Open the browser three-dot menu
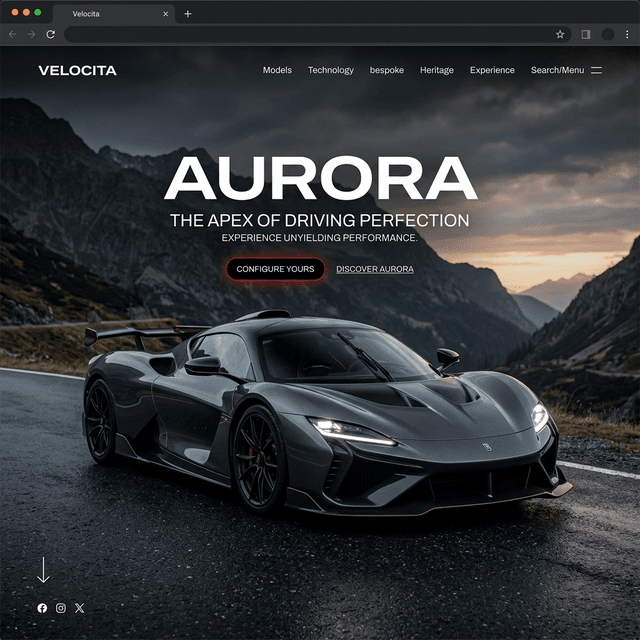 pos(627,34)
